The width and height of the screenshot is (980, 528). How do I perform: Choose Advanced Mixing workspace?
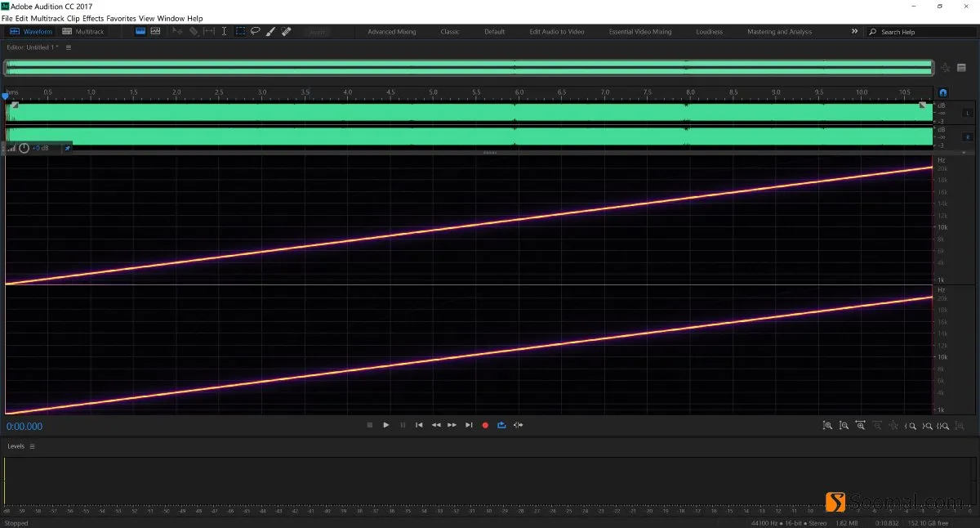(x=391, y=32)
